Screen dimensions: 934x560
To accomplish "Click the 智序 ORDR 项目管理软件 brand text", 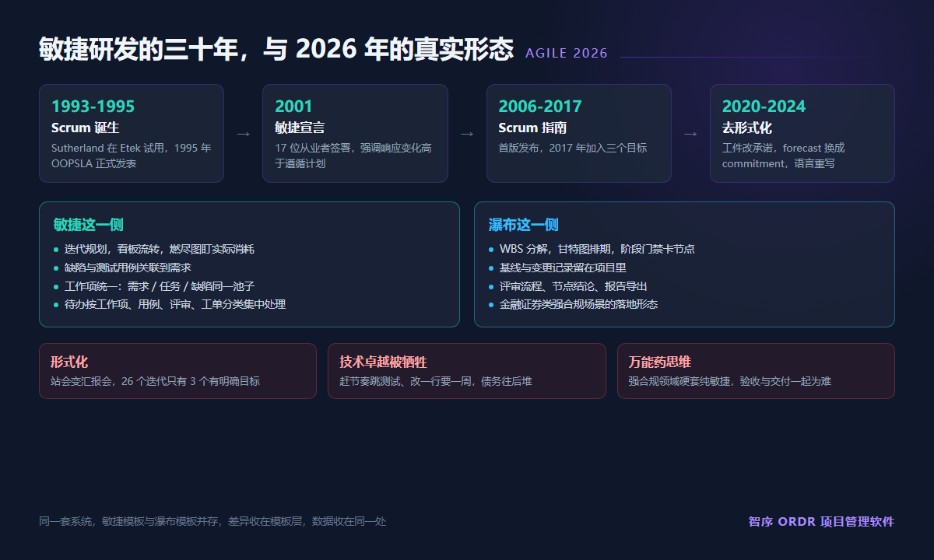I will tap(822, 521).
